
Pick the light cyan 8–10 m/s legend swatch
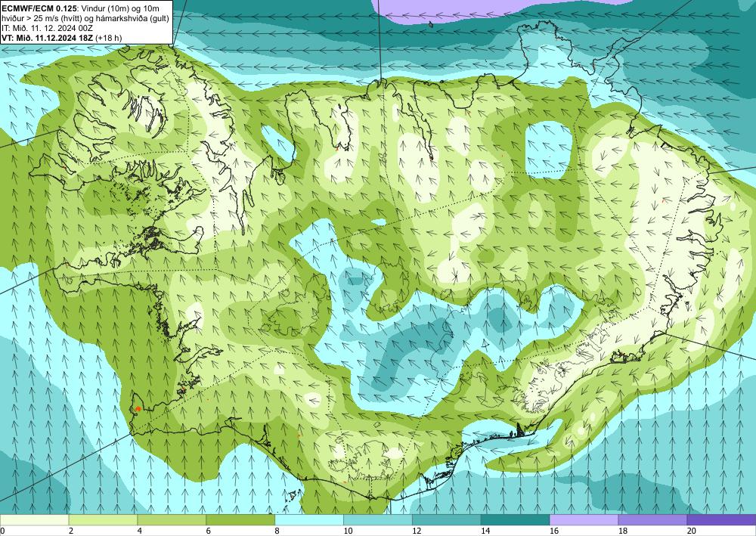coord(309,519)
